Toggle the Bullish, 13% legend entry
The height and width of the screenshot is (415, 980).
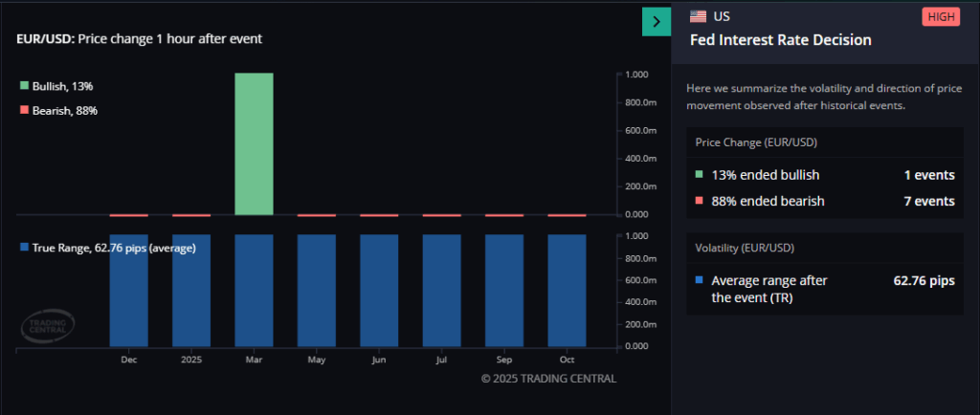(56, 86)
